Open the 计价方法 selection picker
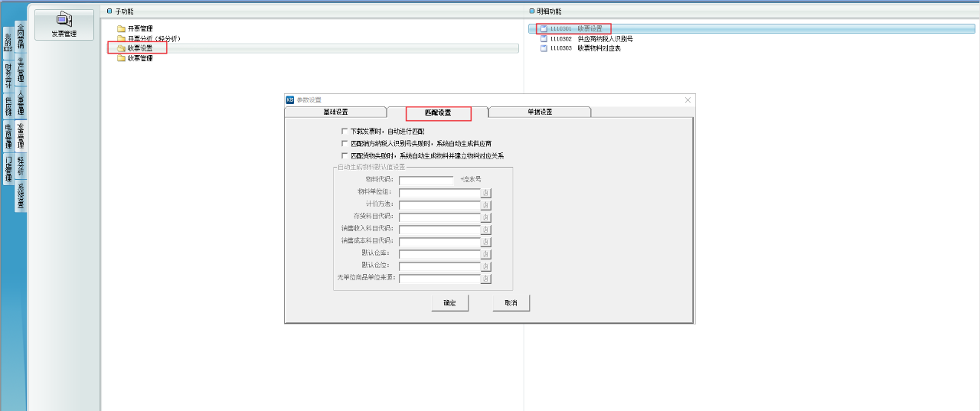The width and height of the screenshot is (980, 411). [485, 205]
